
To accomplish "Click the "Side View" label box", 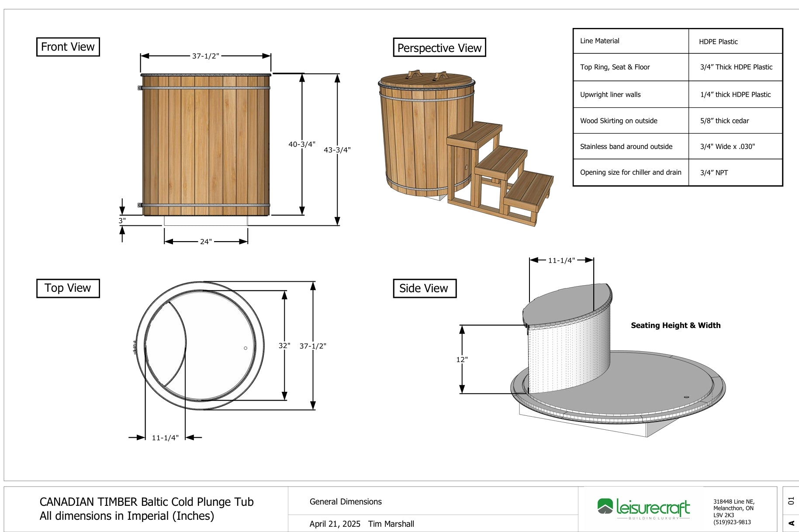I will click(x=425, y=288).
